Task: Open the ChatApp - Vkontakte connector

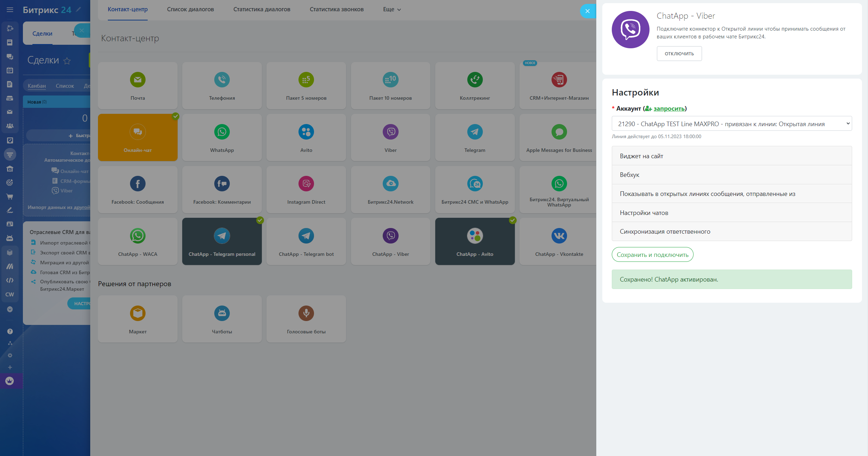Action: 559,241
